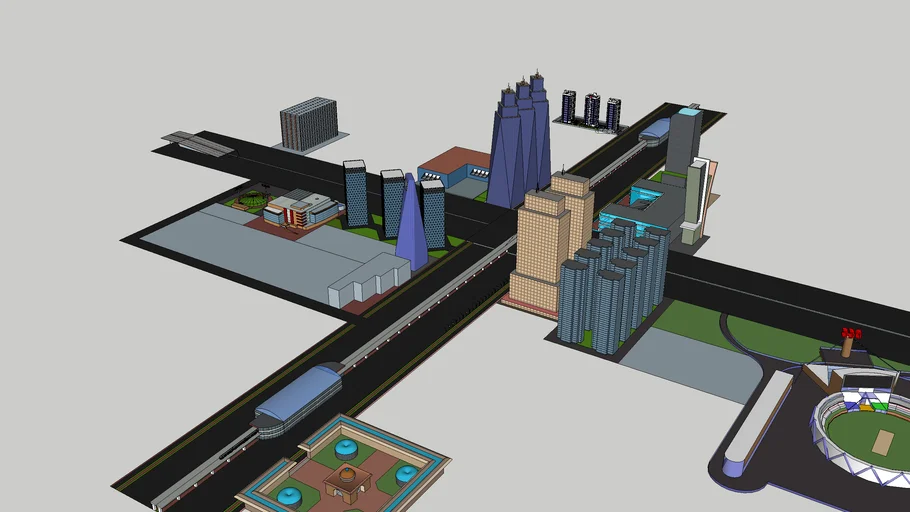Image resolution: width=910 pixels, height=512 pixels.
Task: Select the cricket stadium model
Action: (x=859, y=424)
